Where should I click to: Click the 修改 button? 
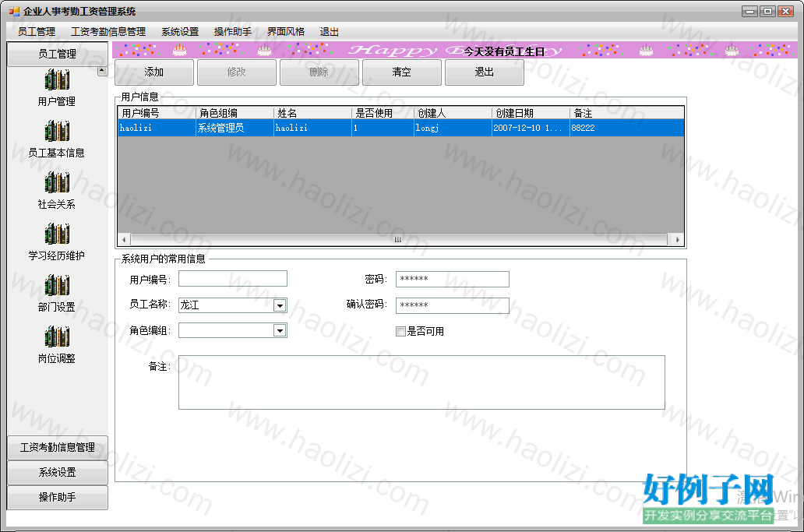(x=236, y=72)
